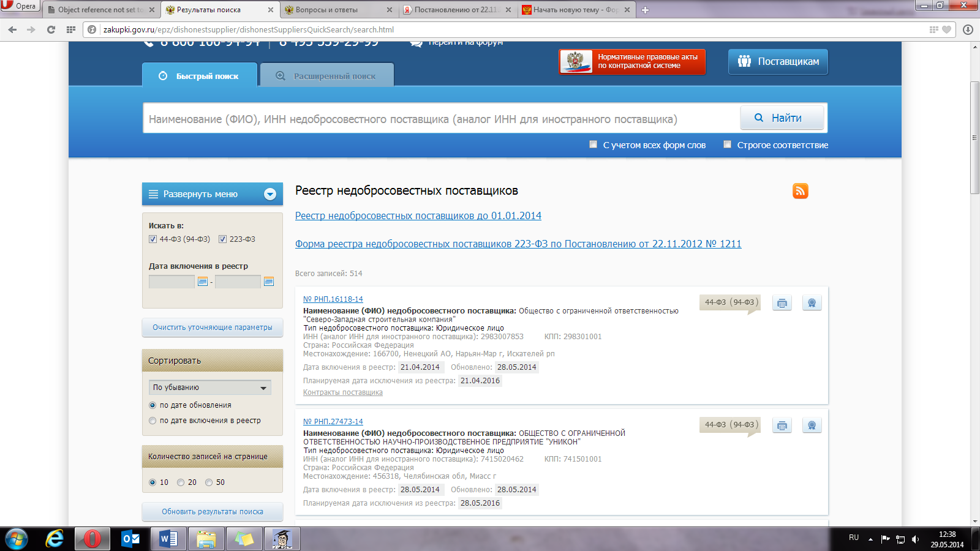Open link Реестр недобросовестных поставщиков до 01.01.2014
The width and height of the screenshot is (980, 551).
[418, 216]
